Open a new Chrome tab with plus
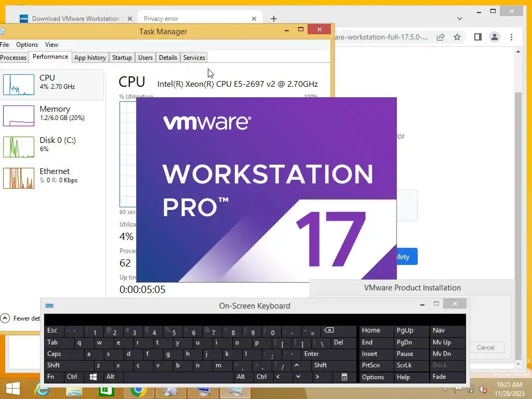532x399 pixels. (274, 19)
